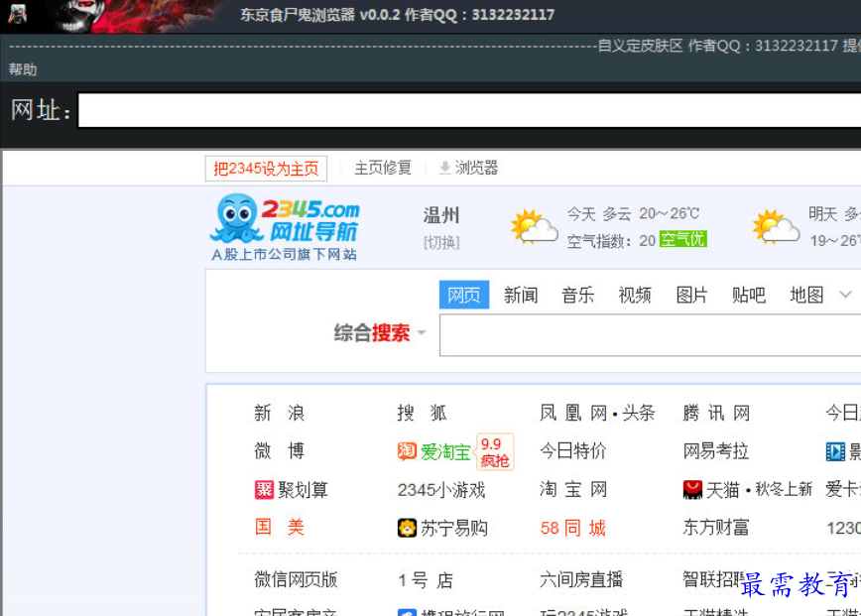861x616 pixels.
Task: Click today's weather text 今天 多云 20~26℃
Action: (633, 213)
